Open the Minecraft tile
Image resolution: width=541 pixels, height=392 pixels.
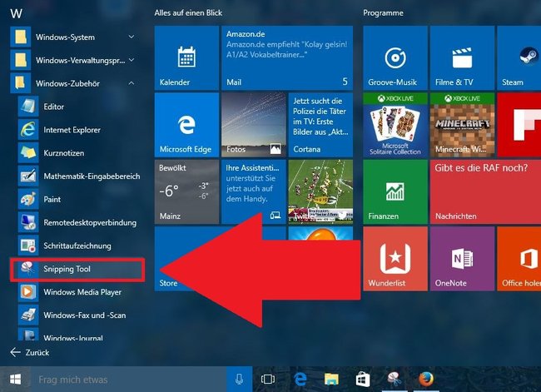(462, 125)
